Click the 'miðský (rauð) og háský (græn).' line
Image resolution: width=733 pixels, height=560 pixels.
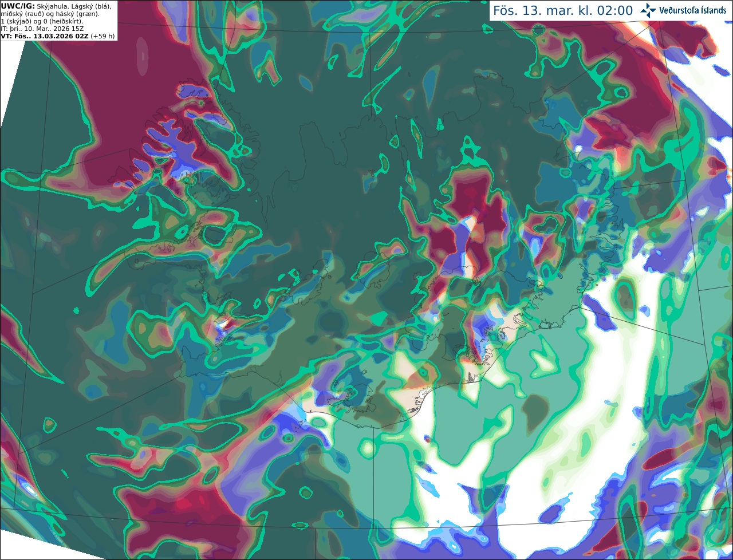tap(50, 14)
